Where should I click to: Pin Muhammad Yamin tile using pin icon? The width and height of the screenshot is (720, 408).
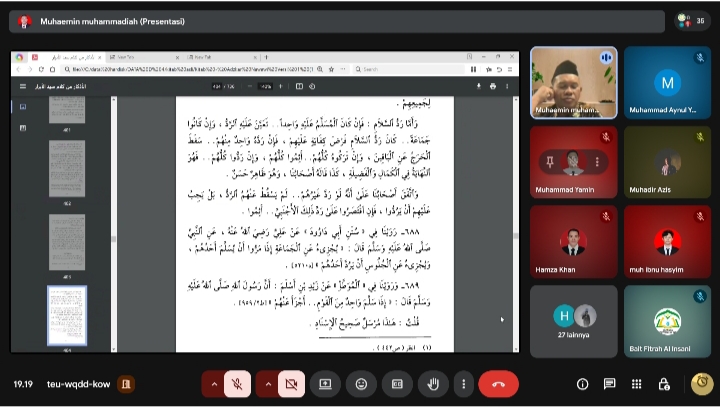coord(550,162)
